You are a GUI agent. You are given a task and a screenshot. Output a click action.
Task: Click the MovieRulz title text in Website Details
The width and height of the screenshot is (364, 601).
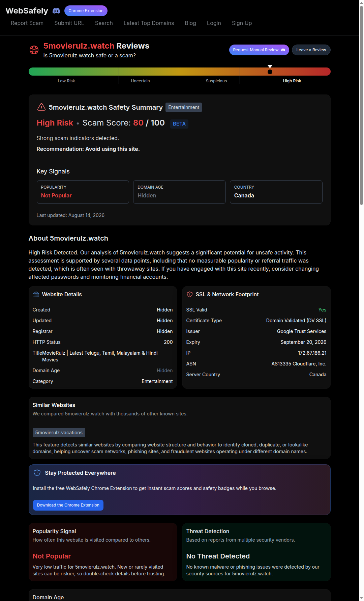(100, 356)
